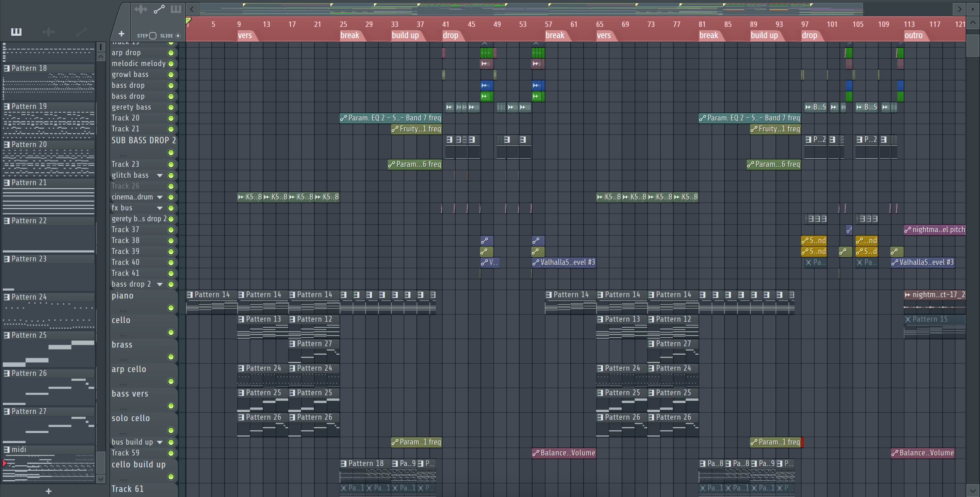
Task: Select the 'nightma..el pitch' automation clip
Action: (934, 229)
